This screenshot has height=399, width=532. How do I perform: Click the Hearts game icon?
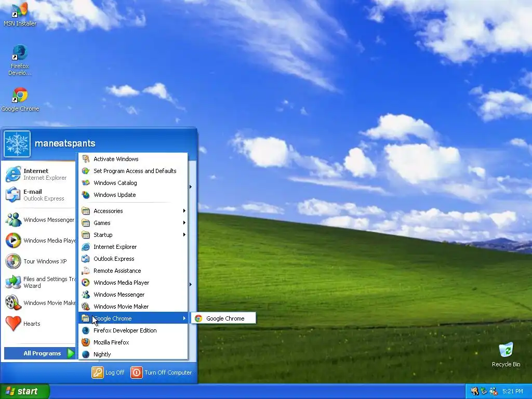click(x=13, y=323)
